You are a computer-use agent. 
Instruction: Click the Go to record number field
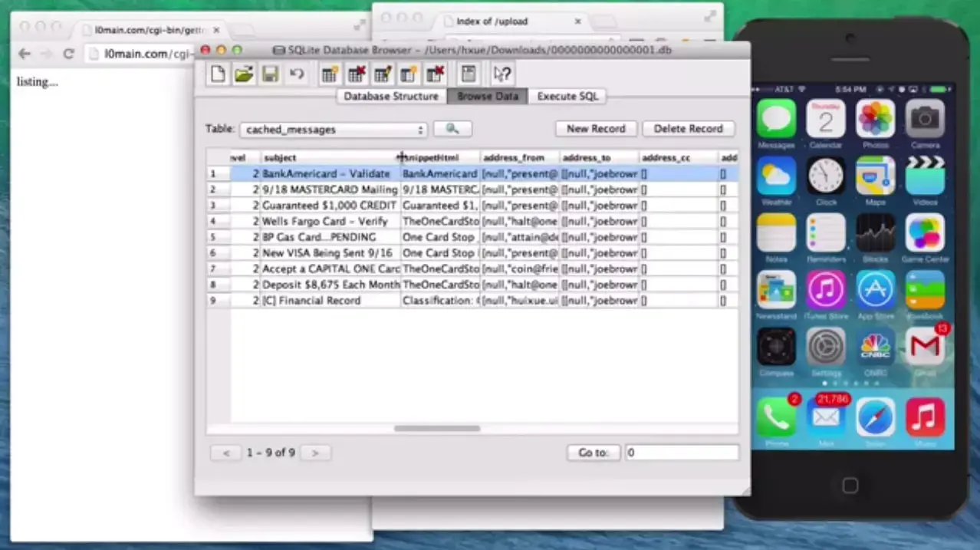[x=682, y=453]
